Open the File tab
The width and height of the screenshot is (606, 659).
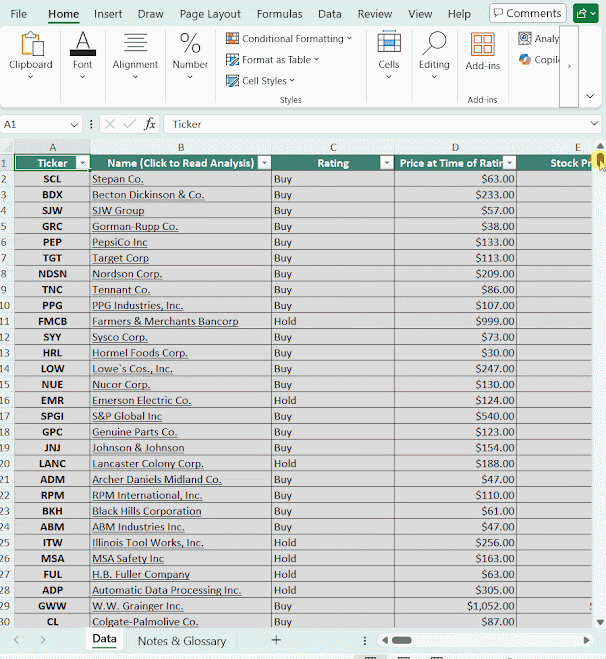click(18, 14)
